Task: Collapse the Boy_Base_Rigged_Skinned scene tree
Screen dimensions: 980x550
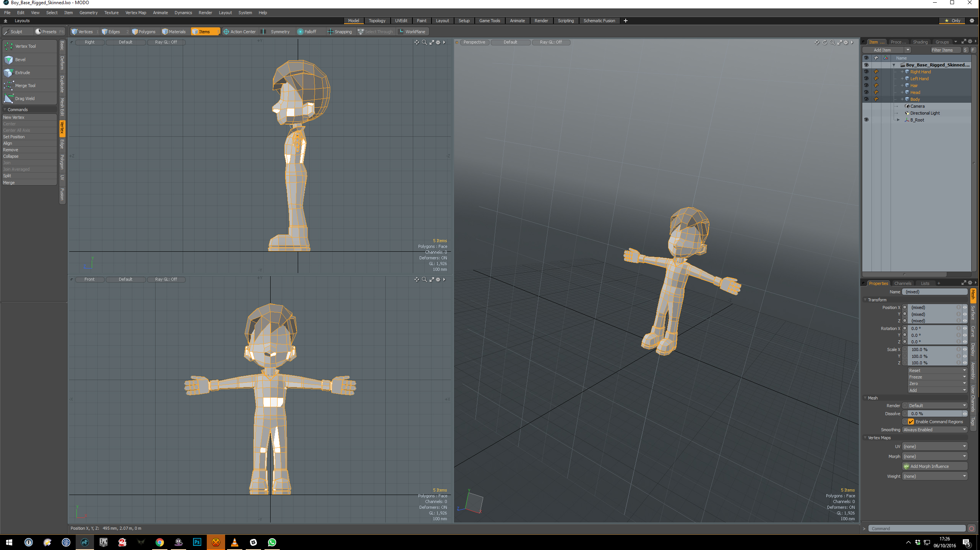Action: (x=894, y=65)
